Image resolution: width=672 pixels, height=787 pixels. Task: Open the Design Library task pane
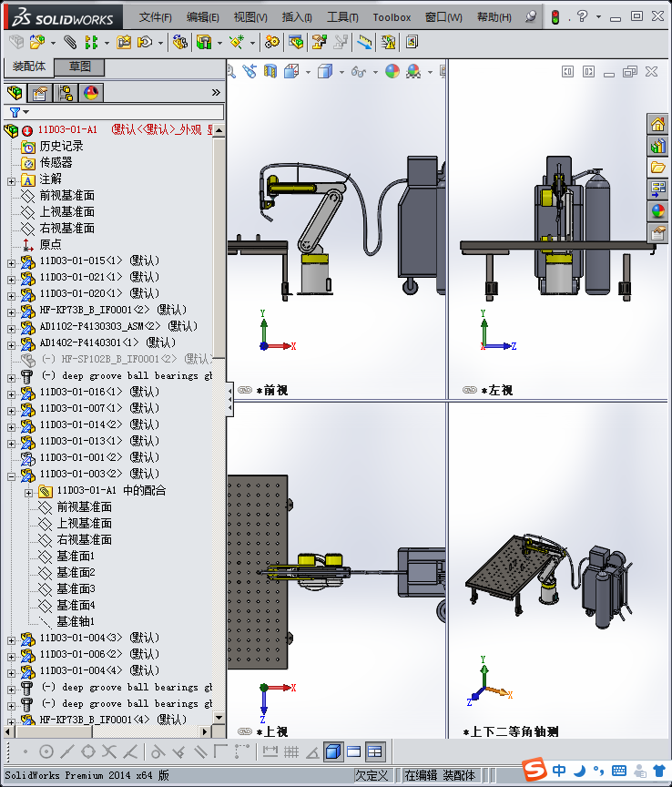658,146
